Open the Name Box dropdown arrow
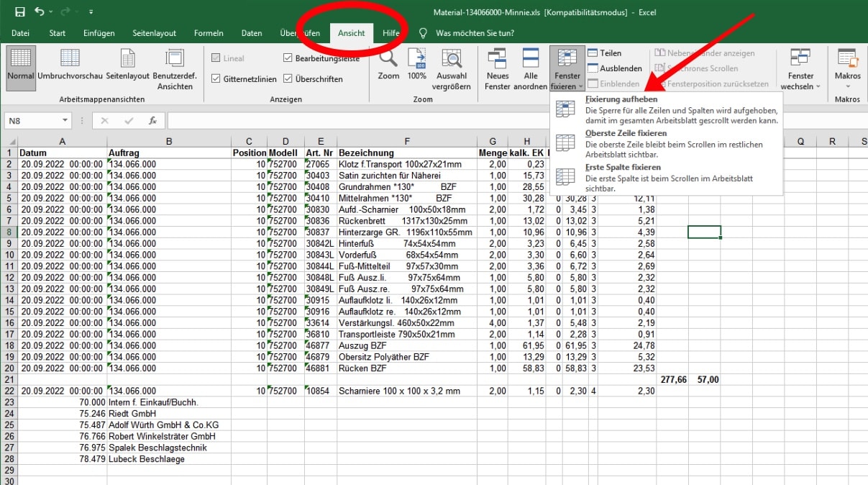 point(65,121)
